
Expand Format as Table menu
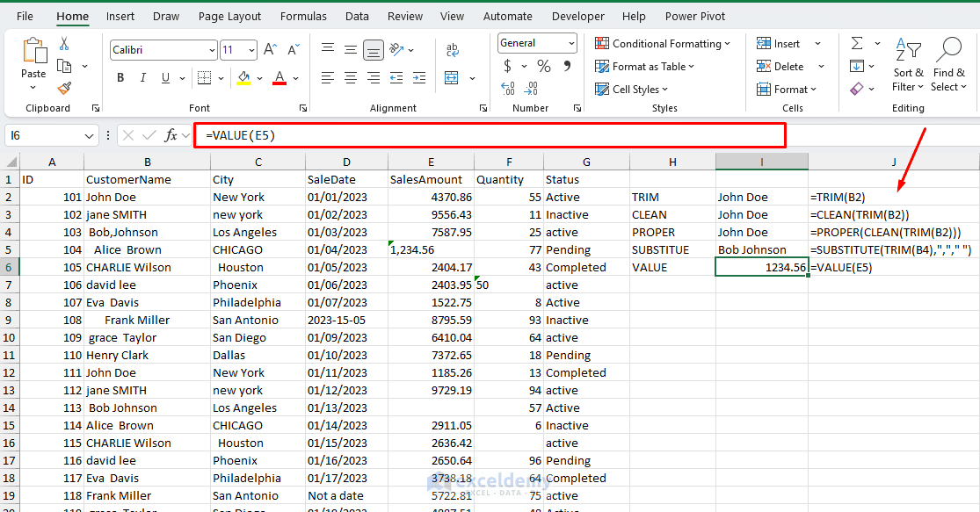pos(644,66)
